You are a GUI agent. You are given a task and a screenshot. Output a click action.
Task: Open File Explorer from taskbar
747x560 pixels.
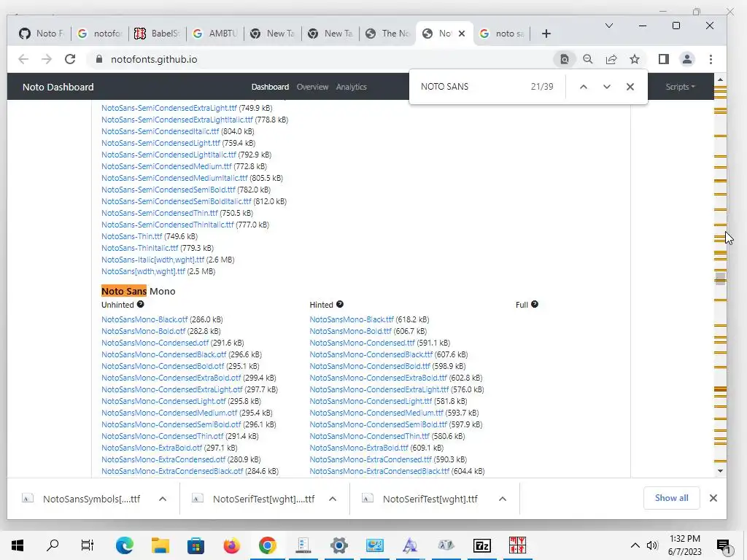point(160,545)
